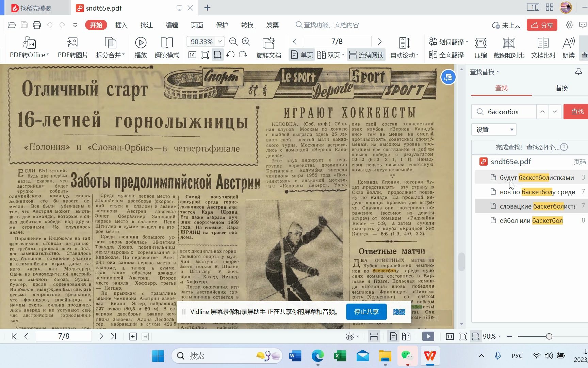Click the save icon

(24, 25)
